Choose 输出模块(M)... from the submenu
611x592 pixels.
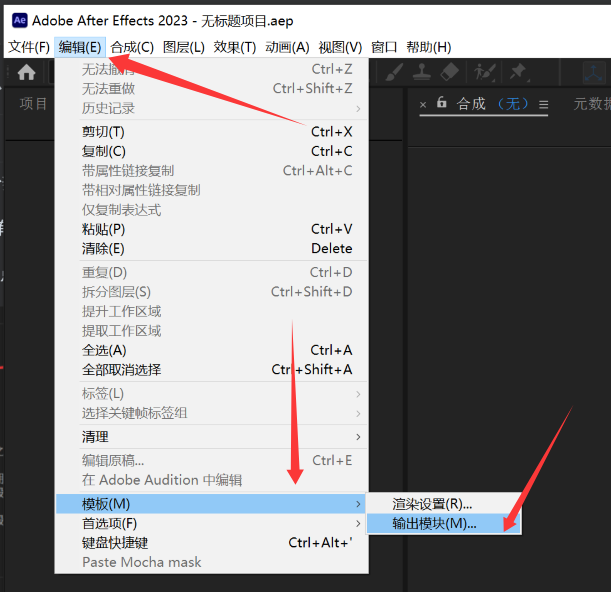point(435,523)
